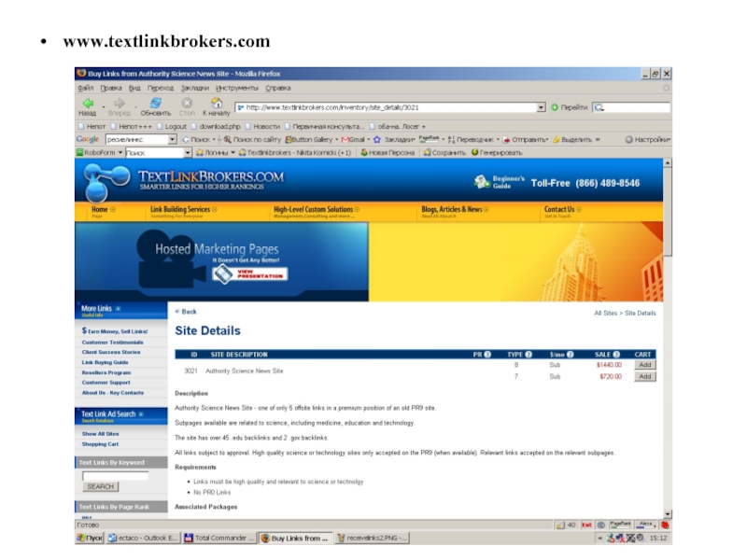
Task: Click the keyword SEARCH button
Action: tap(101, 486)
